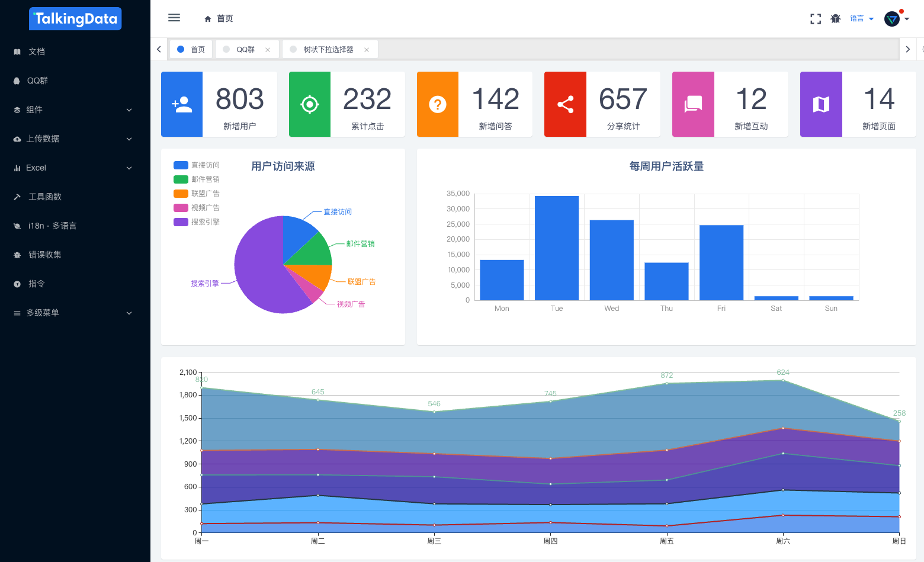This screenshot has height=562, width=924.
Task: Toggle the hamburger sidebar collapse icon
Action: (174, 18)
